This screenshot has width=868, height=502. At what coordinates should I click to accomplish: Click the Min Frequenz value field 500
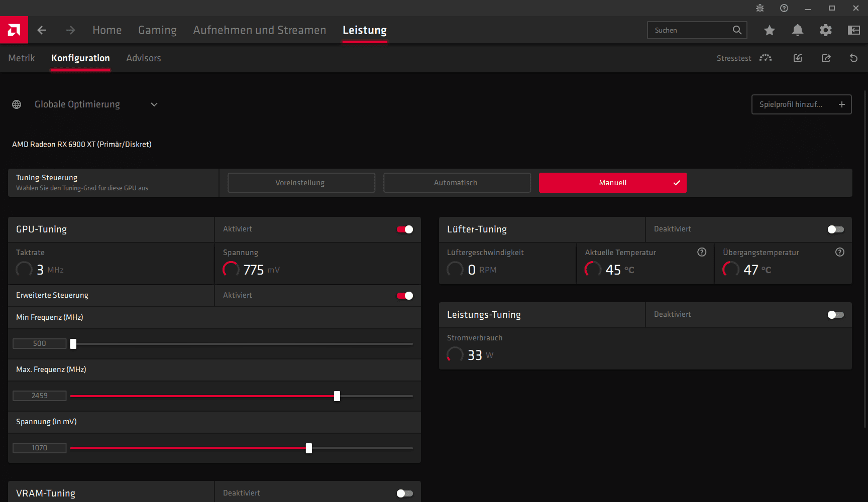pos(40,343)
